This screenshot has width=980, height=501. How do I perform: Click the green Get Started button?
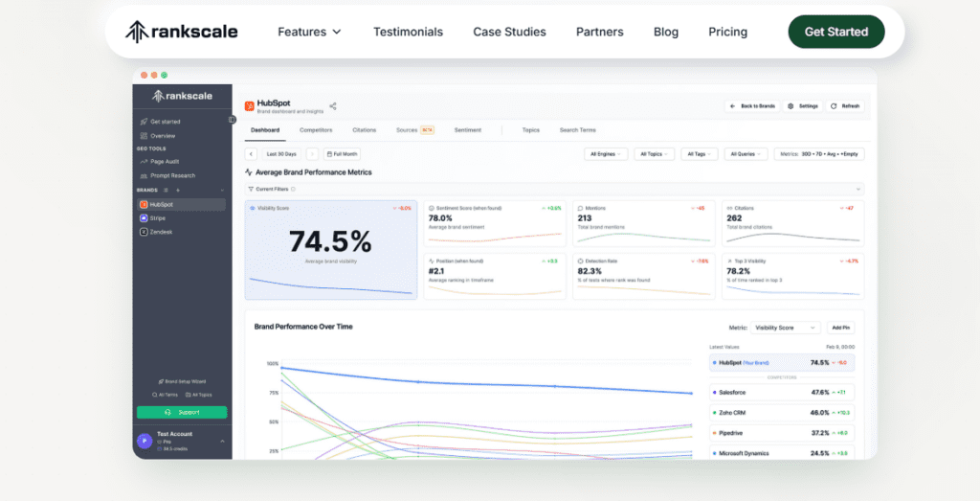[836, 32]
